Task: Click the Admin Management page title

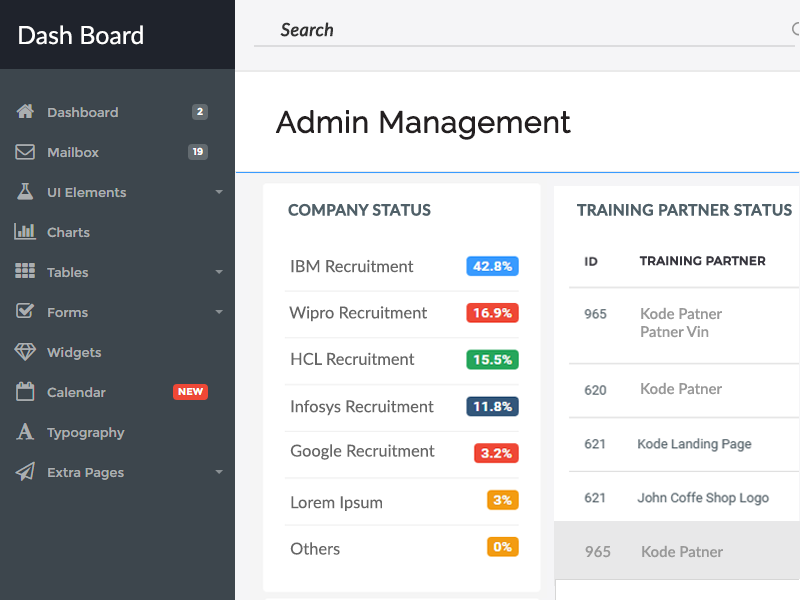Action: click(x=423, y=122)
